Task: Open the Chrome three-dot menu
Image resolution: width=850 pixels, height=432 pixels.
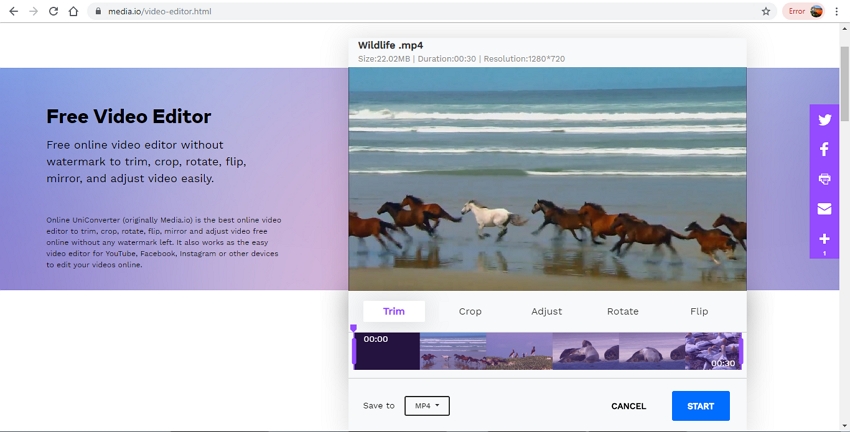Action: coord(837,12)
